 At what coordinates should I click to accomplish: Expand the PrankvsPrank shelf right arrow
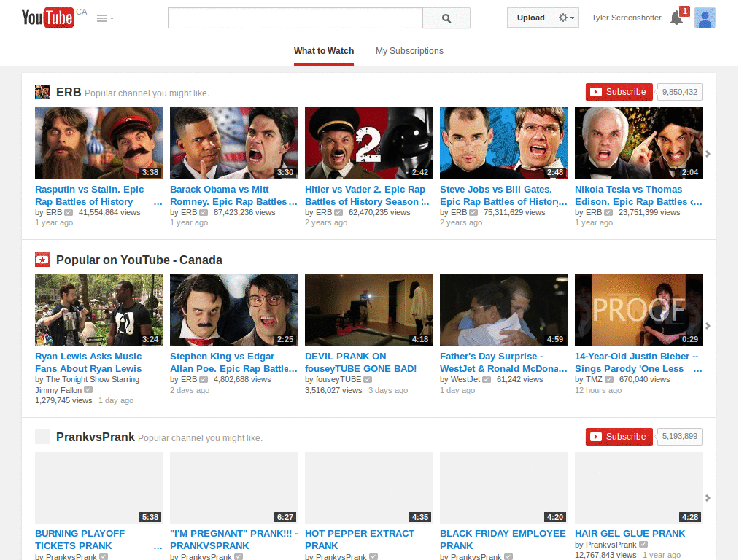click(x=708, y=499)
